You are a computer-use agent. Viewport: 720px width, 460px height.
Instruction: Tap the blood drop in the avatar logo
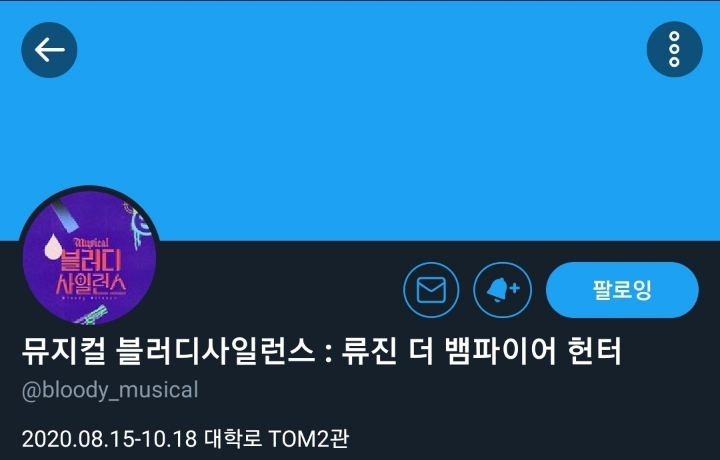53,246
